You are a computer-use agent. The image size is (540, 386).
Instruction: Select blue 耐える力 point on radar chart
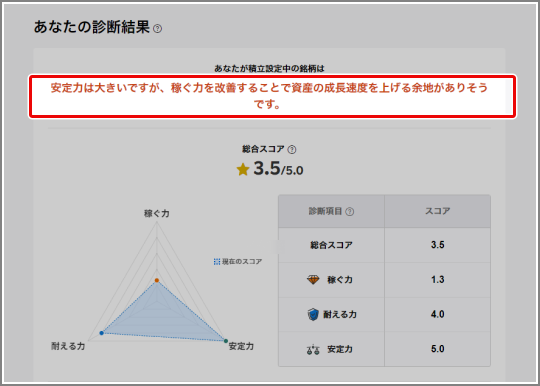click(x=101, y=333)
